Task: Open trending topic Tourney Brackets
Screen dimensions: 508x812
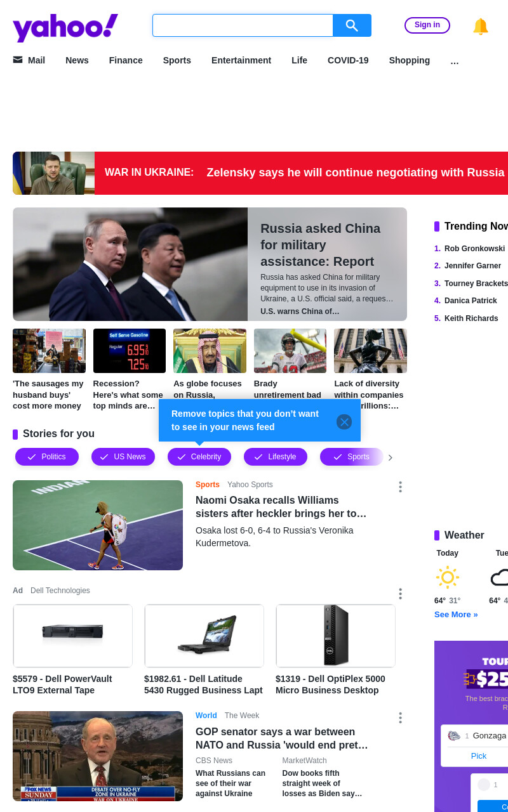Action: pyautogui.click(x=476, y=284)
